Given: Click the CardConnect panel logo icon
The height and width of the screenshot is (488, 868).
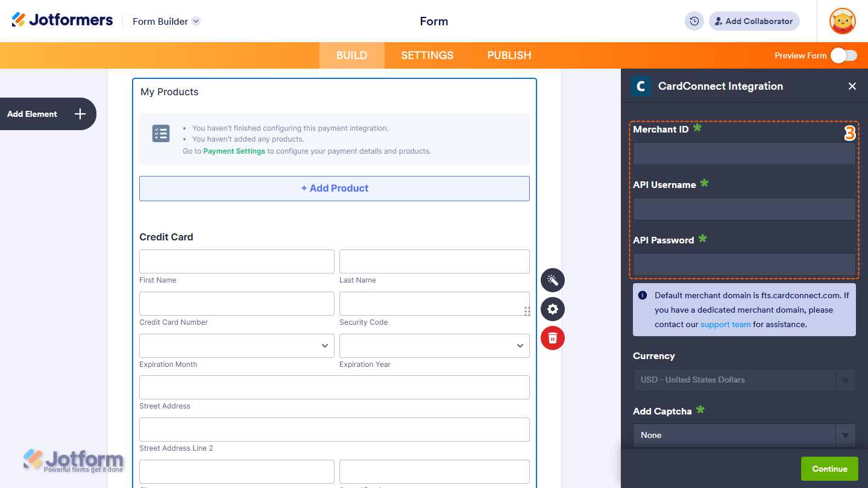Looking at the screenshot, I should 641,86.
